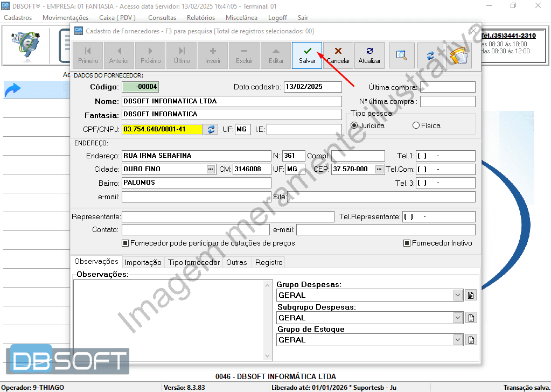Click the Atualizar refresh button

[369, 55]
